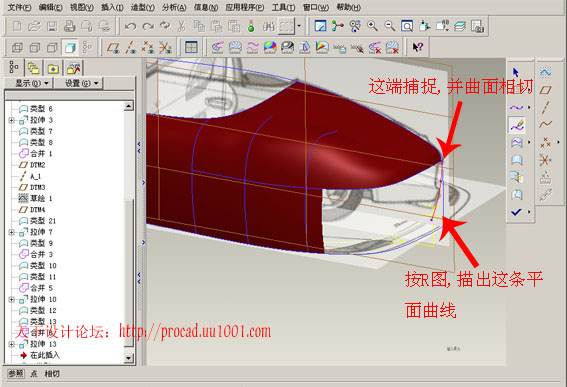Toggle coordinate systems display
This screenshot has width=567, height=387.
pos(165,47)
